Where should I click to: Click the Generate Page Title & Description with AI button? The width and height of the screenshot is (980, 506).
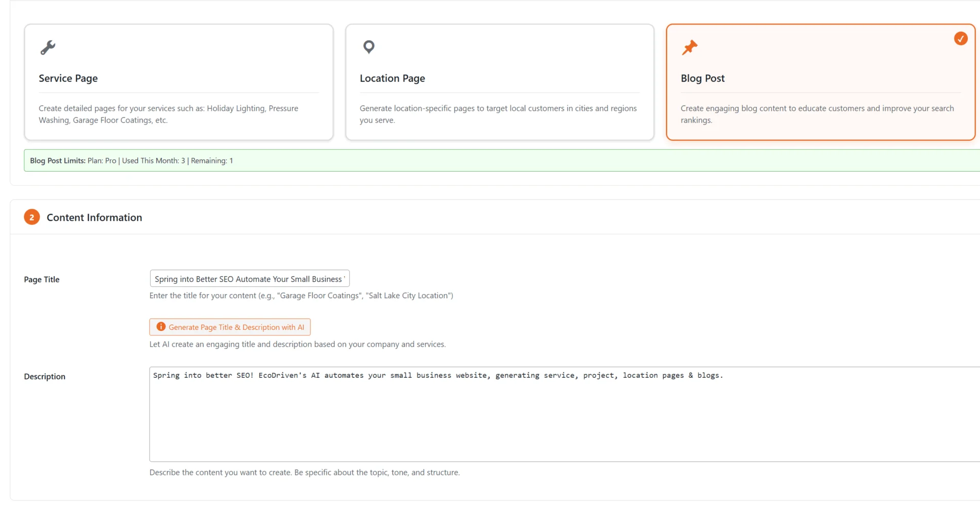[x=230, y=327]
